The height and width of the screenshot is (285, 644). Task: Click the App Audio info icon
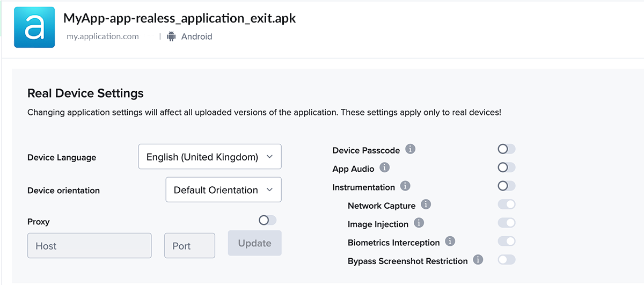pos(384,168)
